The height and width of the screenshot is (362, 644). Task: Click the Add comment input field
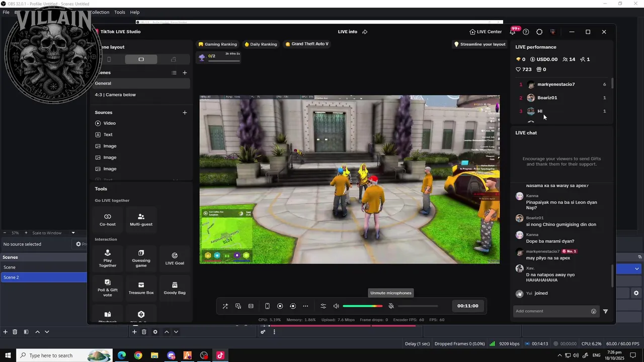point(552,311)
